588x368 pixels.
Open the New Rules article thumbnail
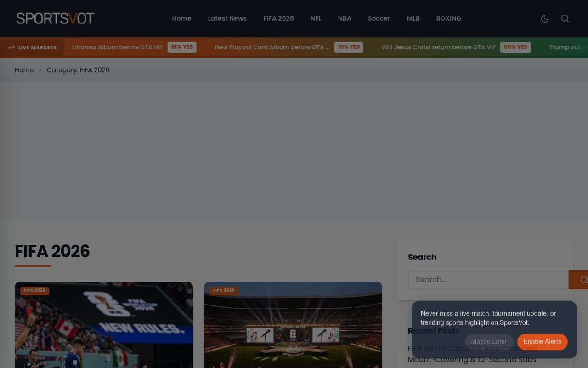coord(104,325)
